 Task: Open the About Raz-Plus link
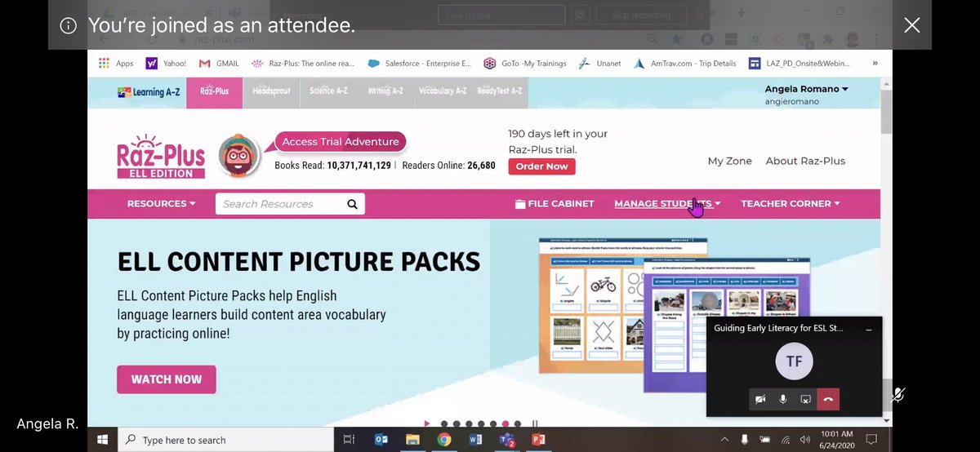pos(805,161)
